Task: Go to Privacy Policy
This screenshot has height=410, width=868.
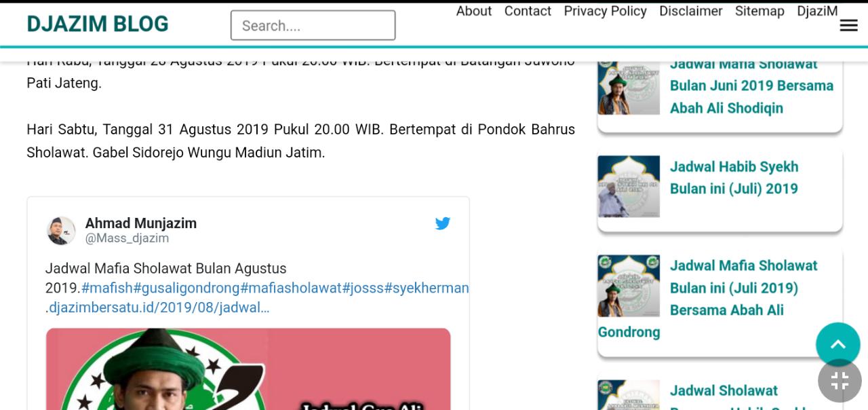Action: click(x=605, y=11)
